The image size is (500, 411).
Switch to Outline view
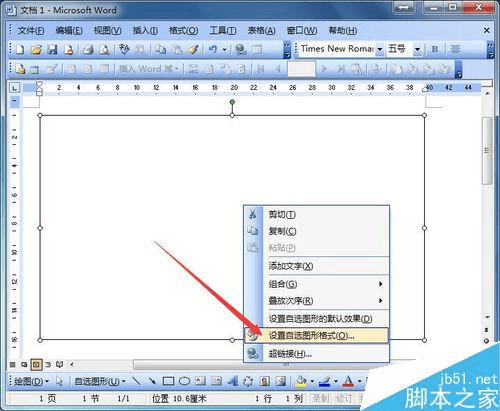(48, 364)
